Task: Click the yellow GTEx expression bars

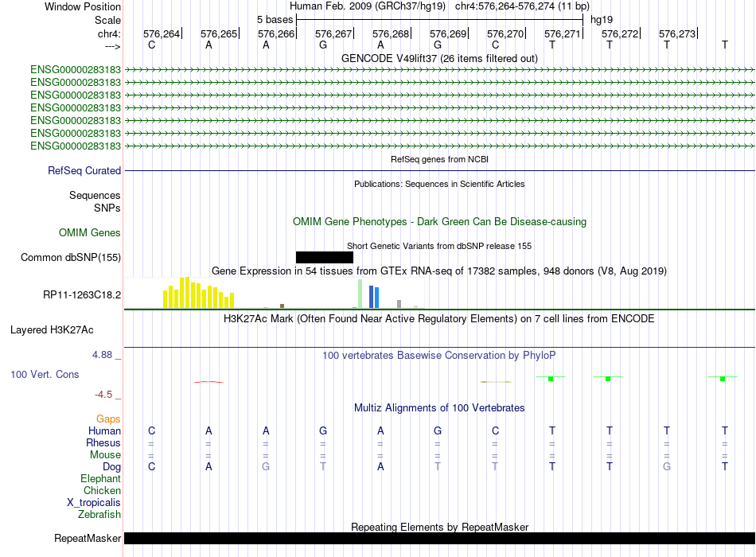Action: click(199, 293)
